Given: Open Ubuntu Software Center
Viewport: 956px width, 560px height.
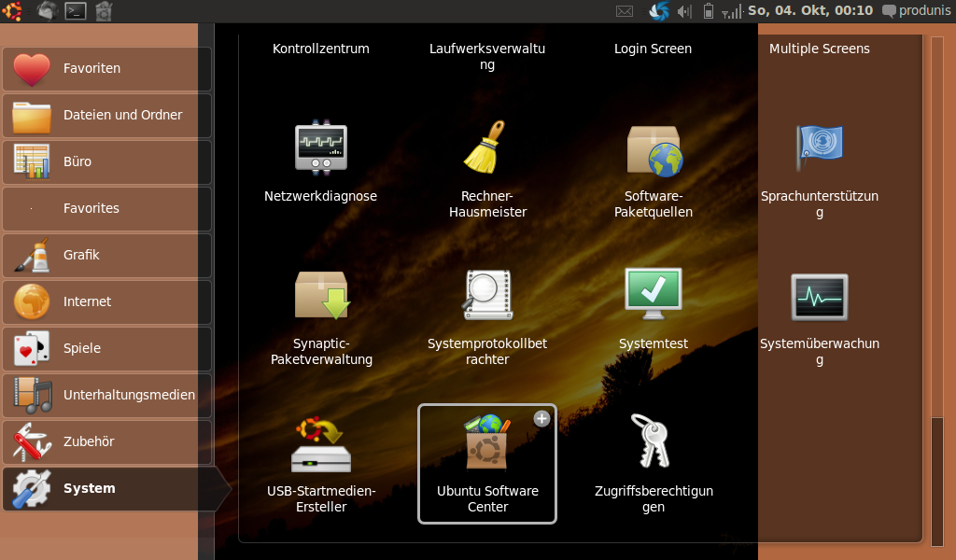Looking at the screenshot, I should pos(487,444).
